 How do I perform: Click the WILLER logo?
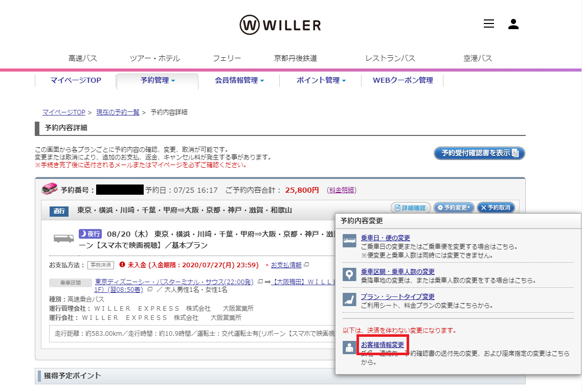[280, 25]
